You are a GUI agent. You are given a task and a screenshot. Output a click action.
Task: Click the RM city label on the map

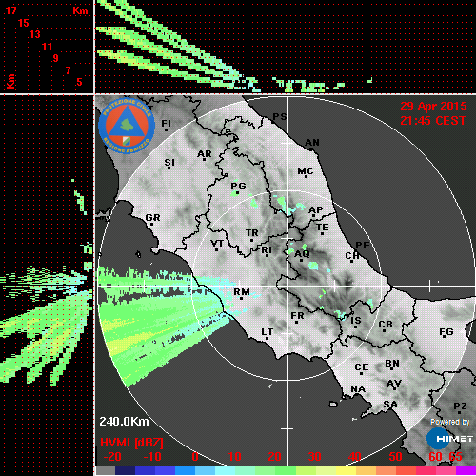pyautogui.click(x=242, y=292)
